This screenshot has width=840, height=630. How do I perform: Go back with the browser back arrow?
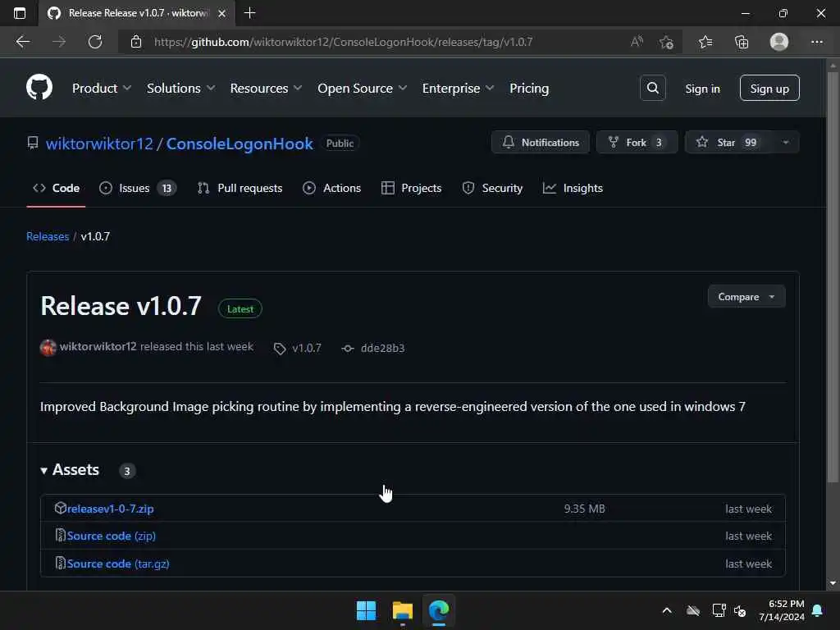23,42
